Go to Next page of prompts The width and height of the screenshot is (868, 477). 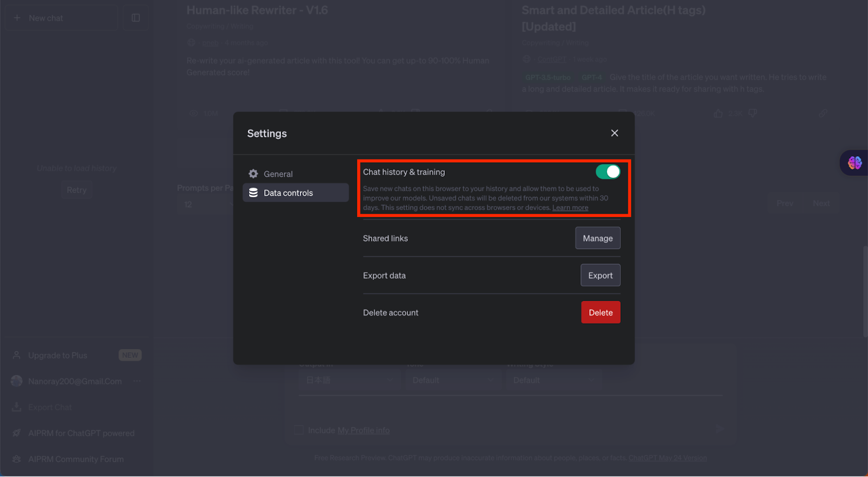821,203
